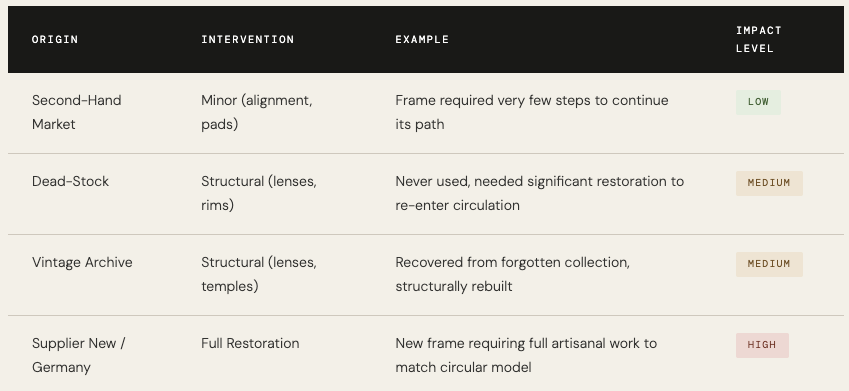
Task: Click the Second-Hand Market origin cell
Action: pos(76,112)
